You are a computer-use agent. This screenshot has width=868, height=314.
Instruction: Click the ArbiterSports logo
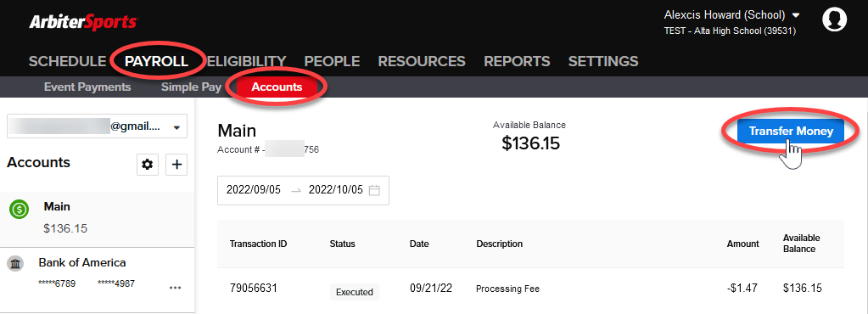[84, 22]
